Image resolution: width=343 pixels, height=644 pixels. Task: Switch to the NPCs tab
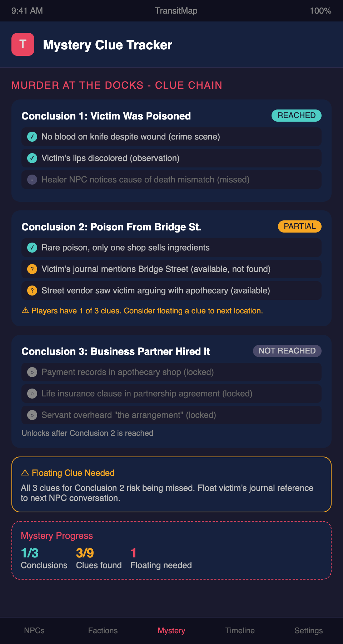(34, 630)
